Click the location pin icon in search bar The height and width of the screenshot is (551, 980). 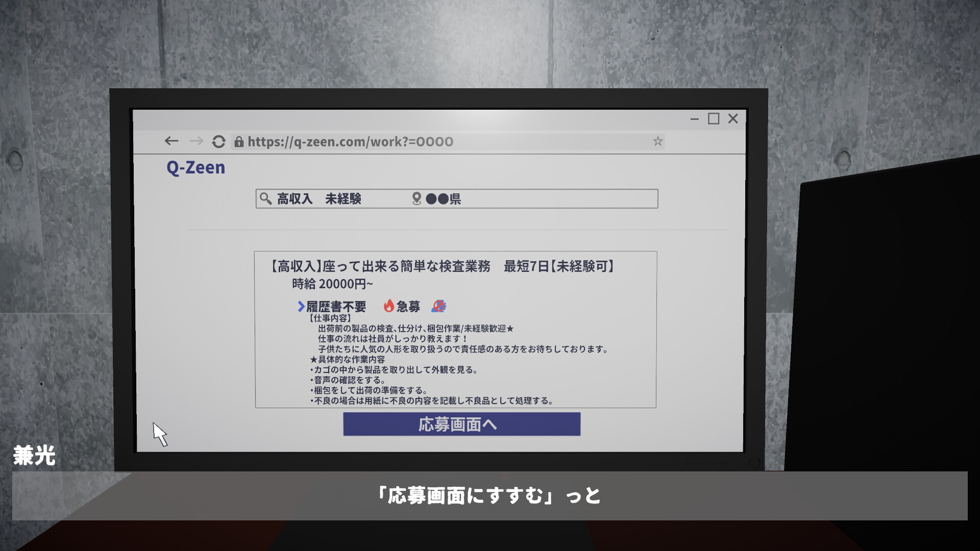point(416,198)
